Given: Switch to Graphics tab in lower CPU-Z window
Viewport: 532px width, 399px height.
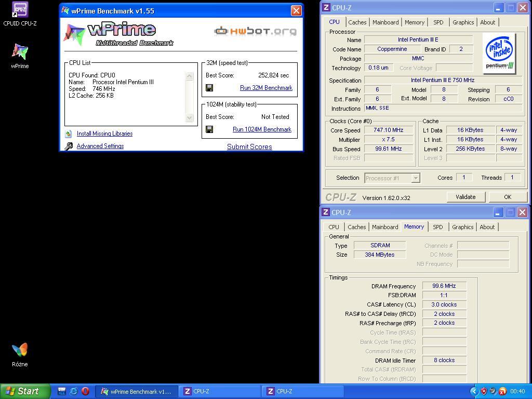Looking at the screenshot, I should tap(462, 227).
